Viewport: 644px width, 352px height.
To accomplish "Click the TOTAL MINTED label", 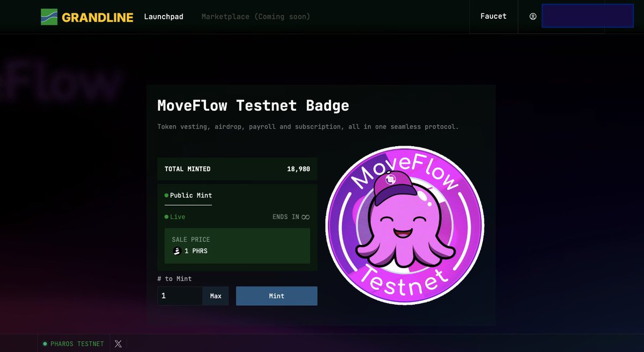I will tap(187, 169).
